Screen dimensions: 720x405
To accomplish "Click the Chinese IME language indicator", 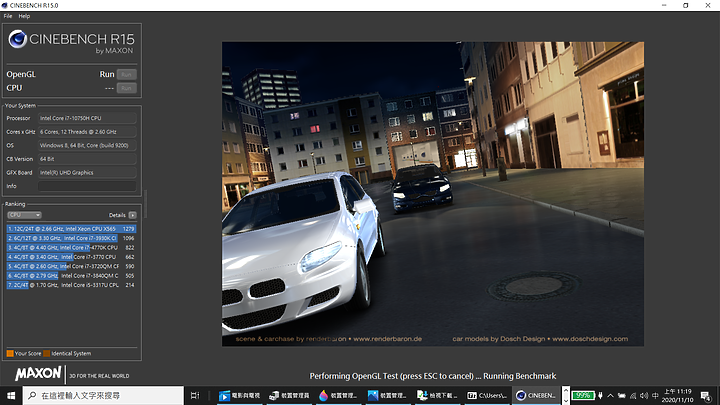I will tap(655, 395).
